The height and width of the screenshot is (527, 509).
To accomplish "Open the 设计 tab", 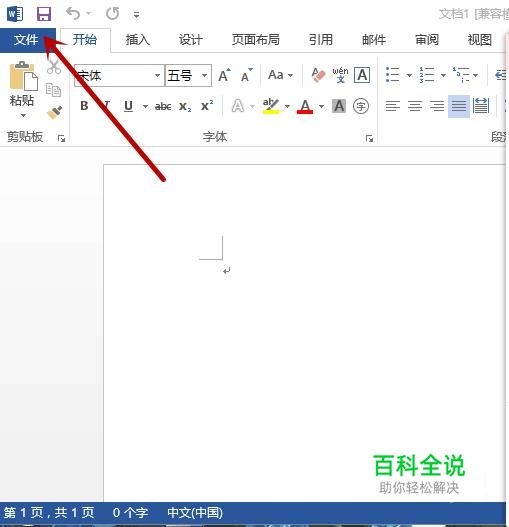I will point(191,40).
